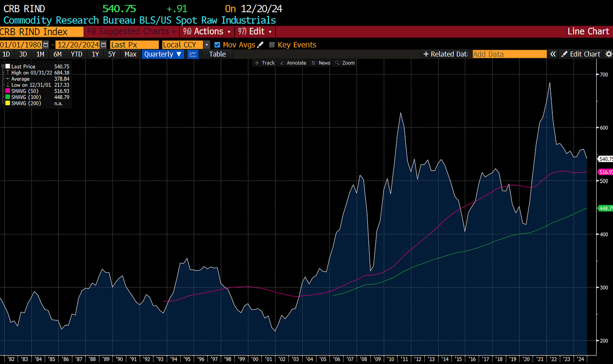Open the start date calendar picker
Image resolution: width=613 pixels, height=364 pixels.
tap(46, 45)
